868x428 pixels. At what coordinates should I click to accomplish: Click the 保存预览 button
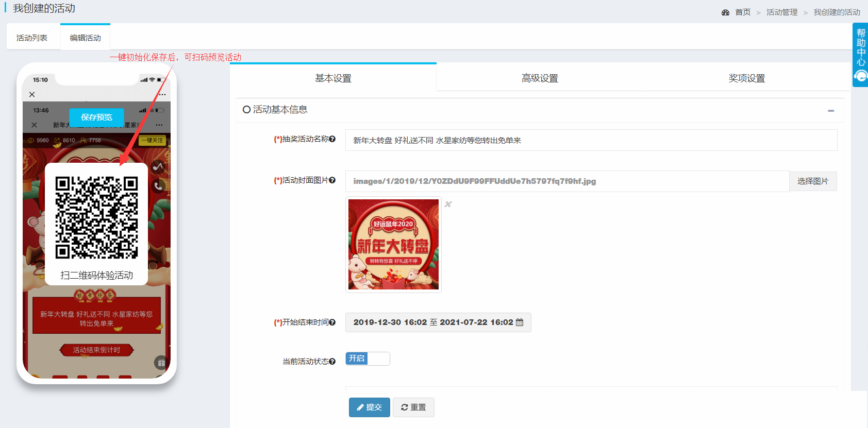tap(97, 117)
